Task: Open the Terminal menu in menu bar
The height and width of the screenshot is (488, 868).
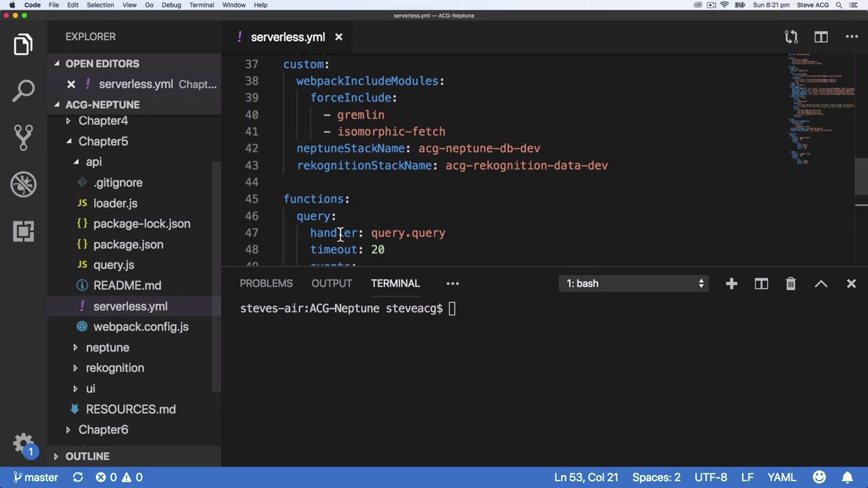Action: [201, 5]
